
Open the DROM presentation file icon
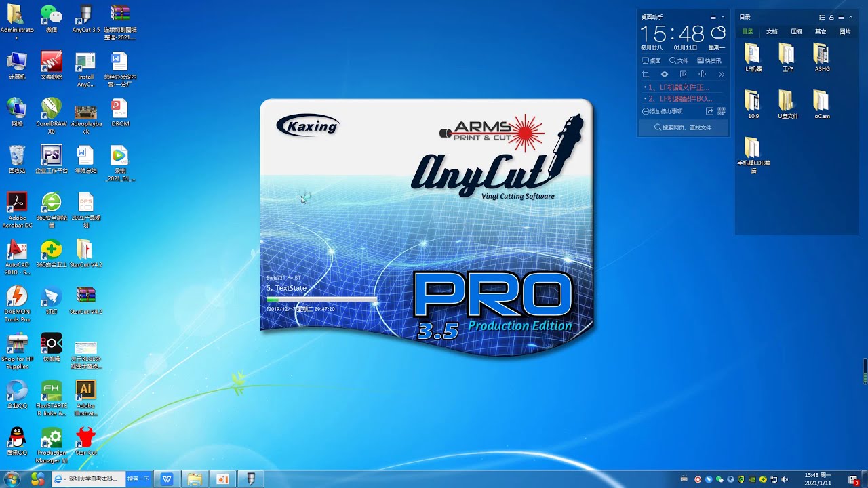120,112
